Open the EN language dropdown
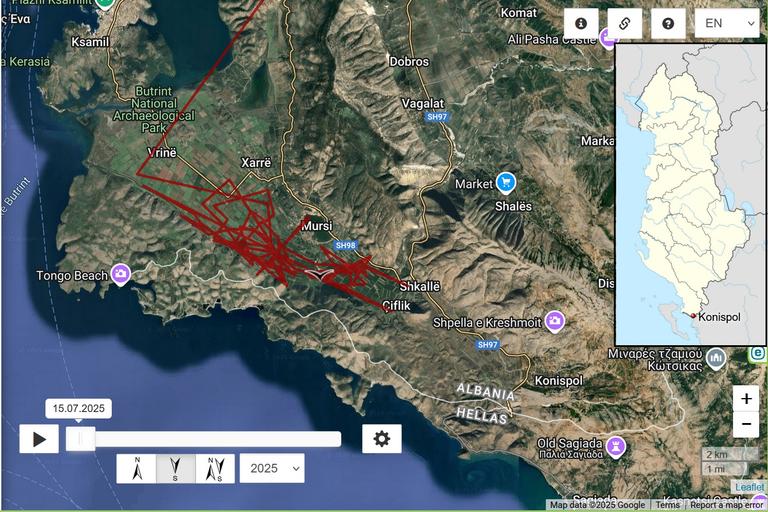The width and height of the screenshot is (768, 512). pos(727,23)
